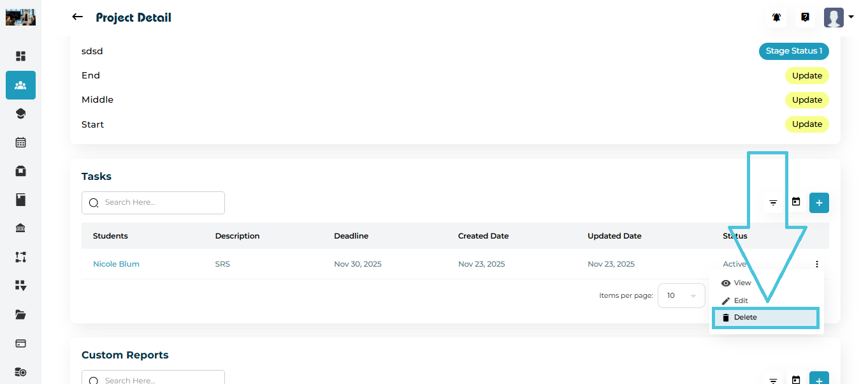
Task: Click the notification bell icon
Action: pyautogui.click(x=776, y=18)
